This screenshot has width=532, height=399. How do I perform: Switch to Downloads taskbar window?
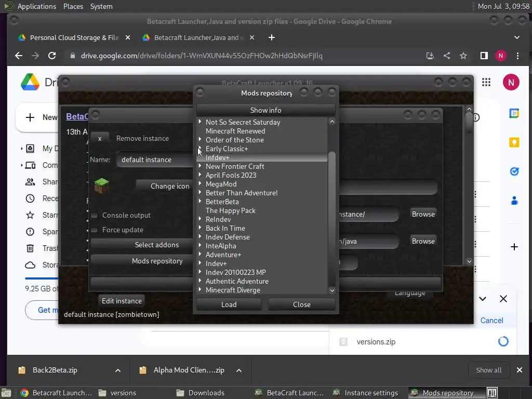coord(201,393)
